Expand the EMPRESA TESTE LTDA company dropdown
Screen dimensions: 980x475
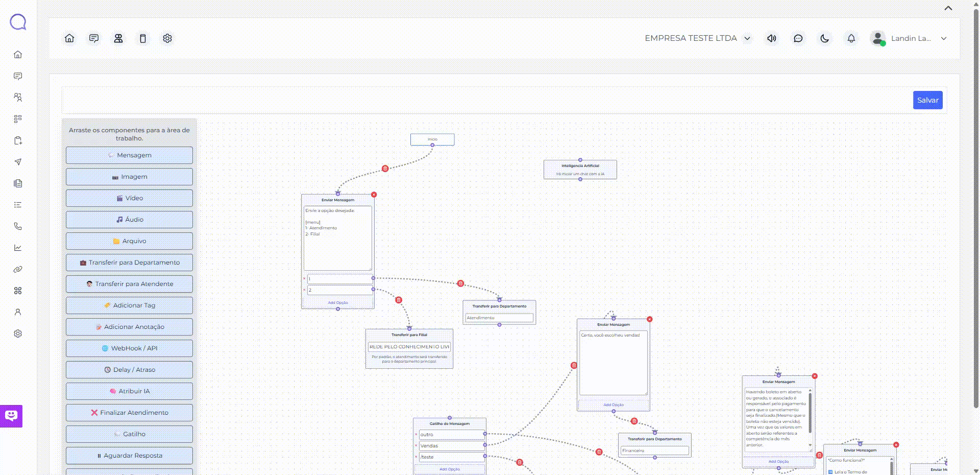coord(747,38)
